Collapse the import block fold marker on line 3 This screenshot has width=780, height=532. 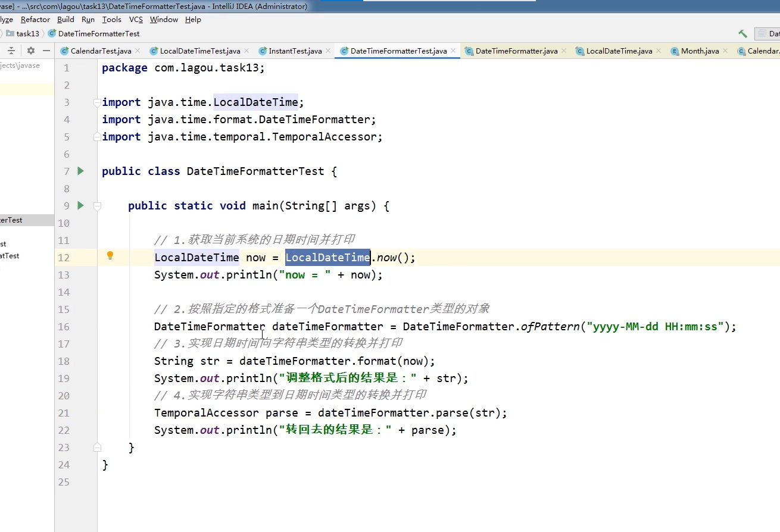pos(97,102)
